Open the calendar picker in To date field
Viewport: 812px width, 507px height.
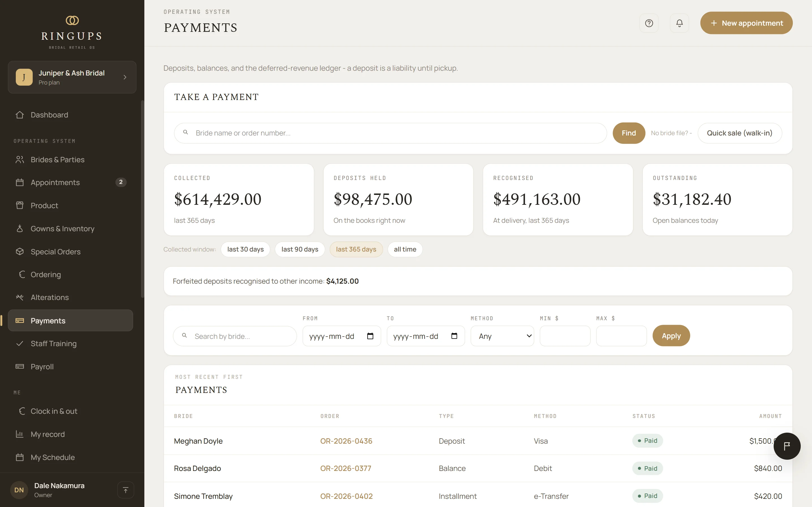click(454, 336)
